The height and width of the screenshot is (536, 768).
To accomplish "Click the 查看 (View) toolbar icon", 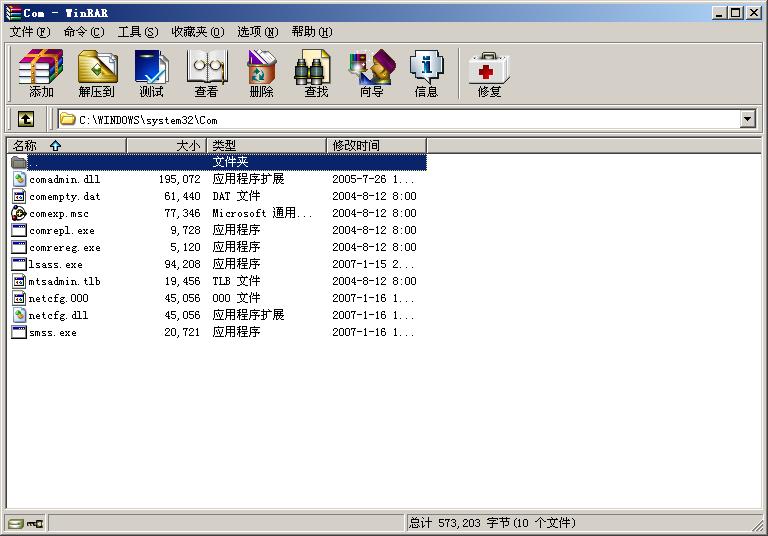I will pyautogui.click(x=206, y=73).
